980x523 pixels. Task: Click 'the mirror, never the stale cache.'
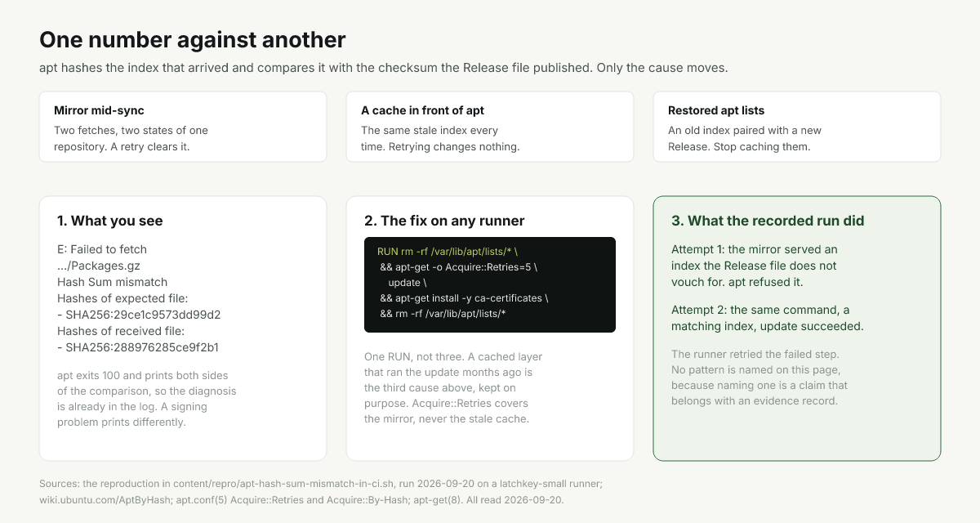448,419
